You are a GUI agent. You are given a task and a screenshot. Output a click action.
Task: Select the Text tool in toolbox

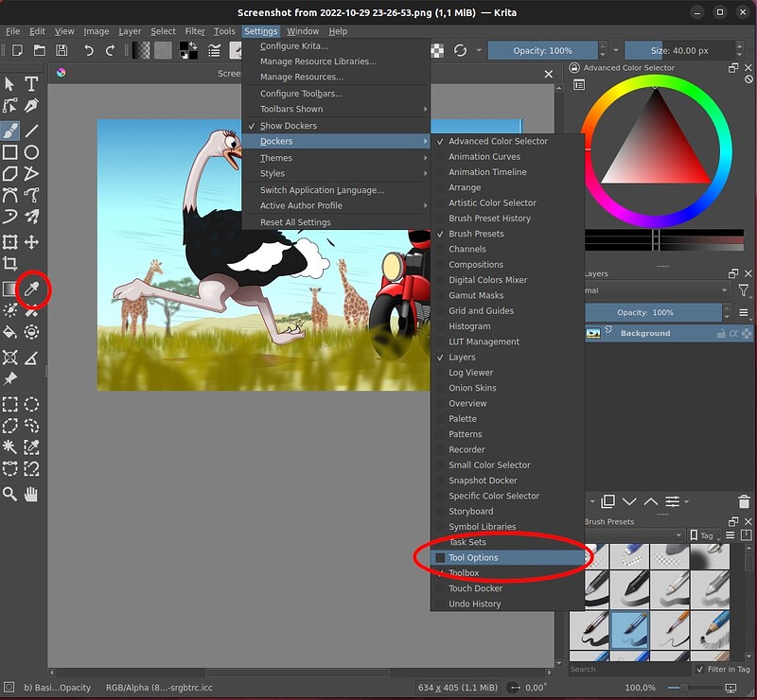click(x=31, y=84)
